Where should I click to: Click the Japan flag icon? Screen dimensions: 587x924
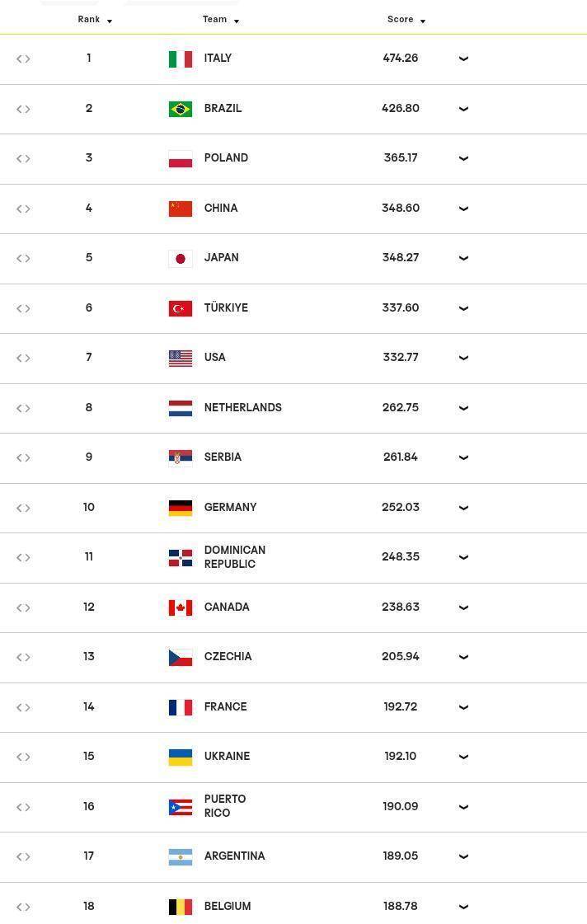tap(181, 258)
